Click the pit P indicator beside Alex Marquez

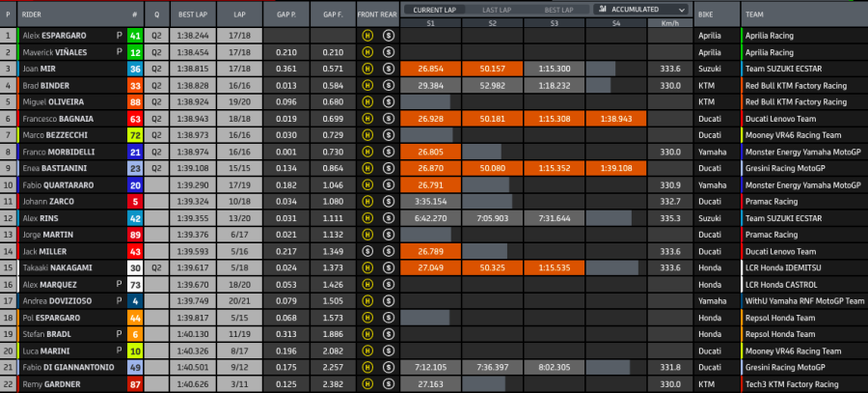[120, 284]
